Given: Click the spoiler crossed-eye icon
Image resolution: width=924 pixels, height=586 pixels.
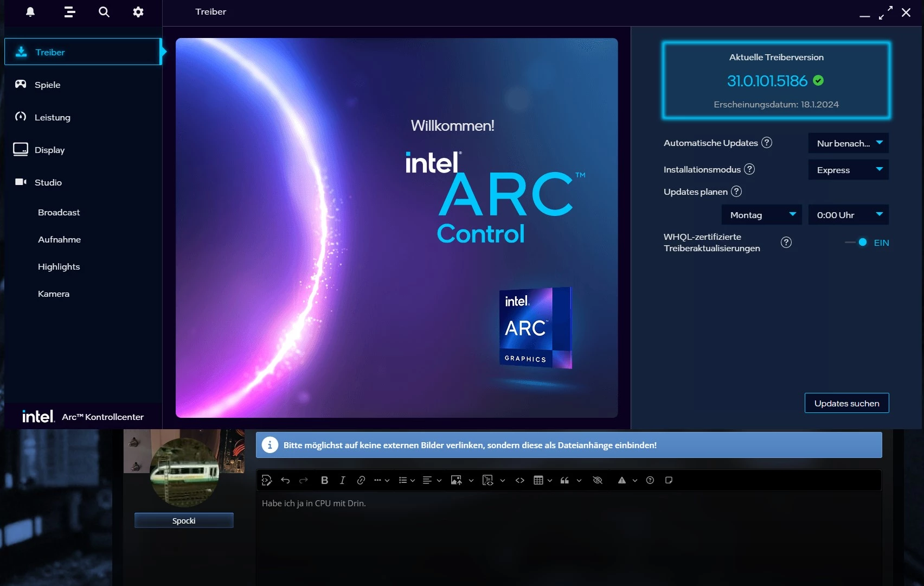Looking at the screenshot, I should (x=598, y=480).
